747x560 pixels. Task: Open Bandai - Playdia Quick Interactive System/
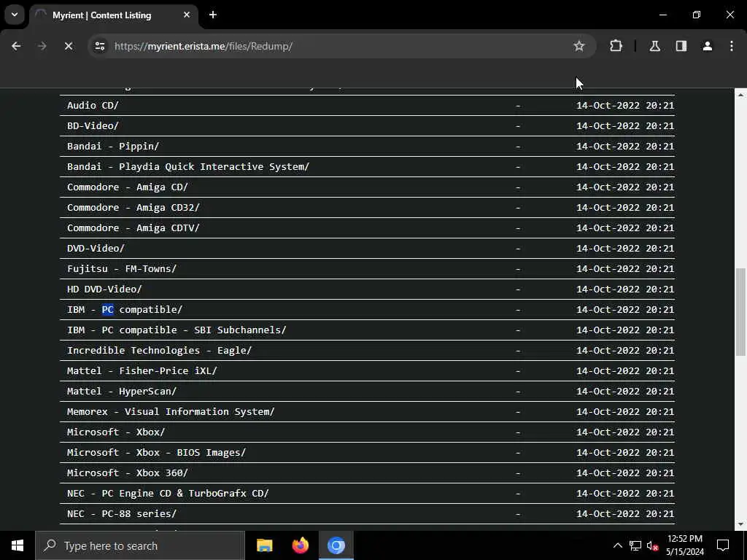tap(188, 167)
